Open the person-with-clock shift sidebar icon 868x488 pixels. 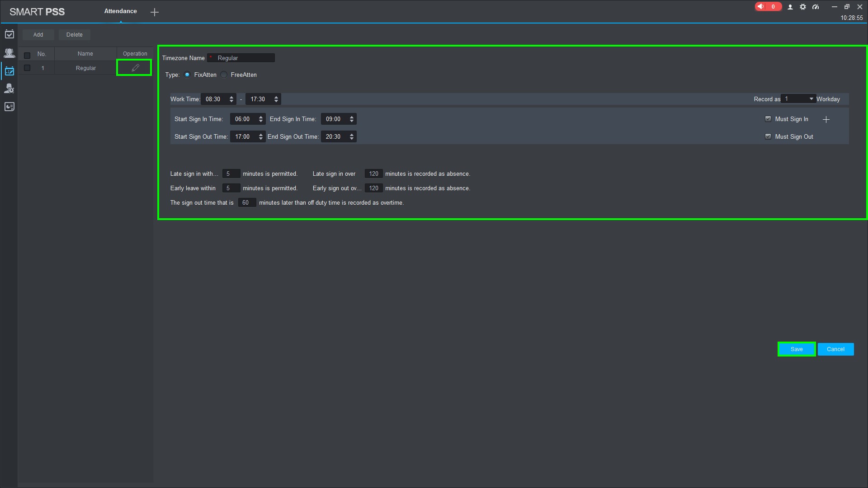[x=9, y=89]
